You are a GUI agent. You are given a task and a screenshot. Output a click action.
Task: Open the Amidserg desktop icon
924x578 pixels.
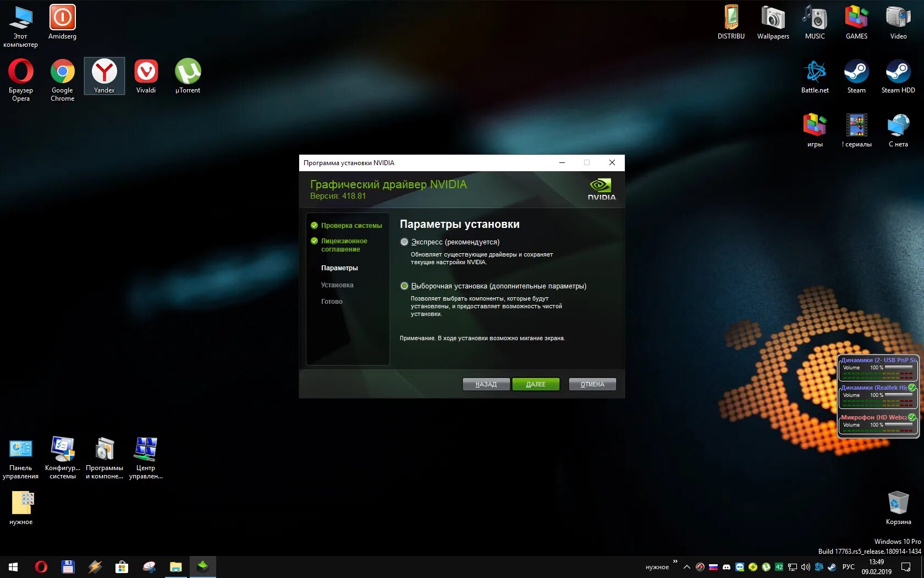click(63, 23)
